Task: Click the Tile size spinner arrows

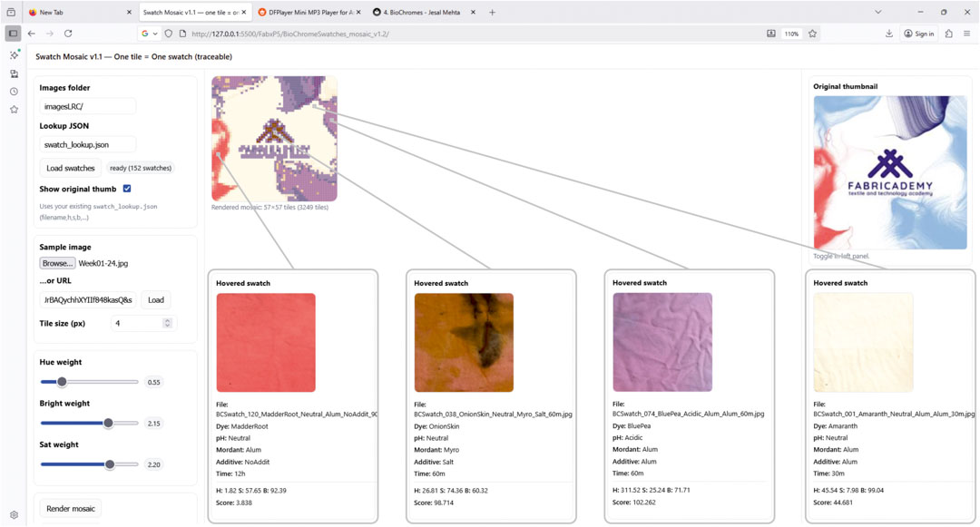Action: point(167,323)
